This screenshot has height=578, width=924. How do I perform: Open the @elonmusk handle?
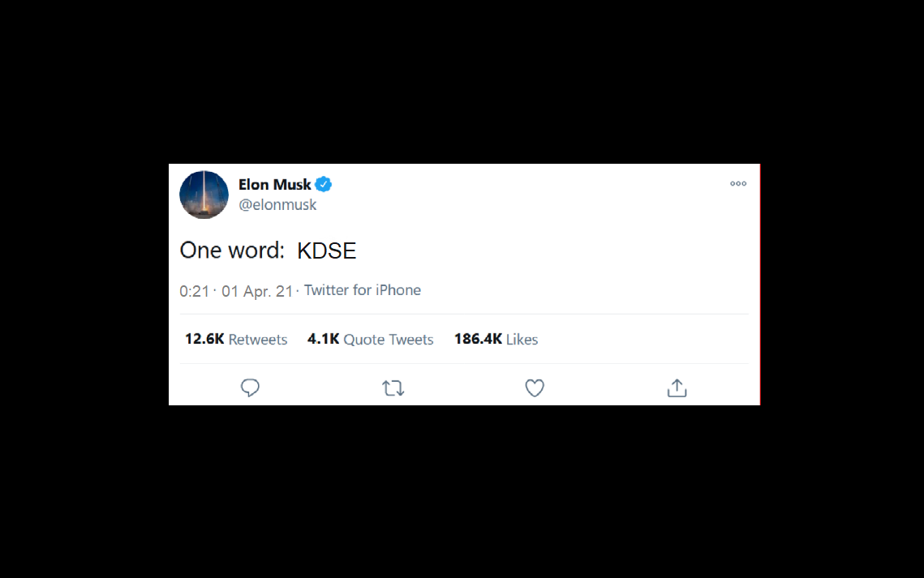click(x=277, y=205)
